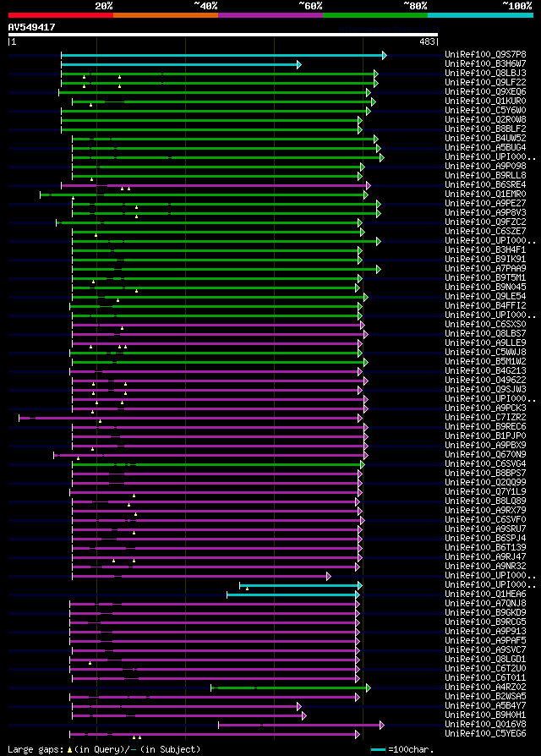Select the UniRef100_C5Y6W0 label
Image resolution: width=541 pixels, height=756 pixels.
(485, 111)
